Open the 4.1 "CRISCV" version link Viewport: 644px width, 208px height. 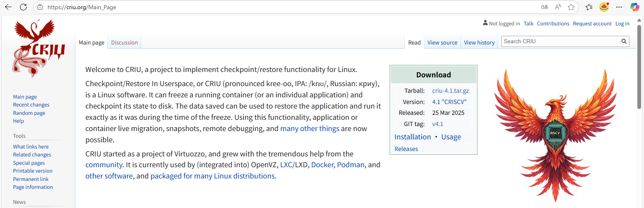[x=449, y=102]
